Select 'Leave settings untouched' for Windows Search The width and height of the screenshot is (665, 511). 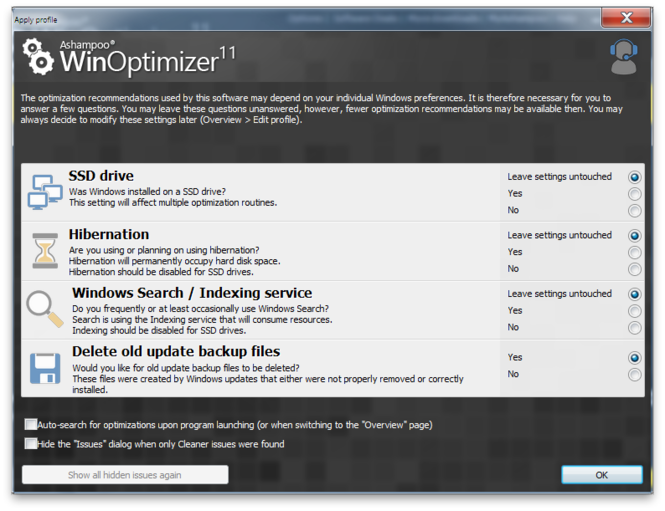pyautogui.click(x=634, y=294)
